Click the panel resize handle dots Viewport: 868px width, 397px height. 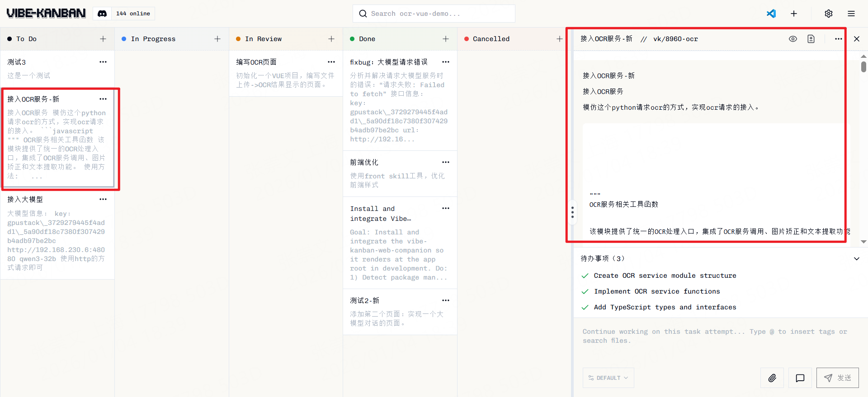572,212
